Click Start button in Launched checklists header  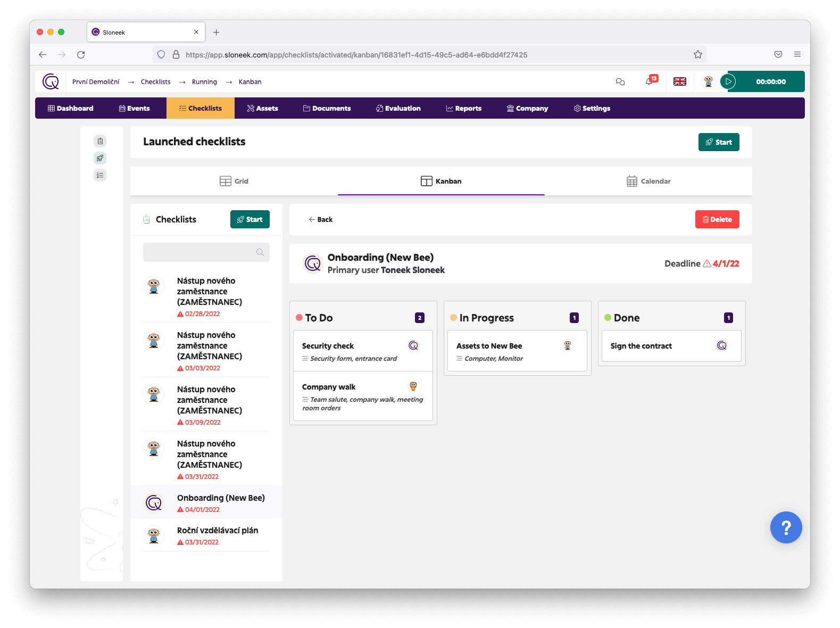tap(719, 142)
